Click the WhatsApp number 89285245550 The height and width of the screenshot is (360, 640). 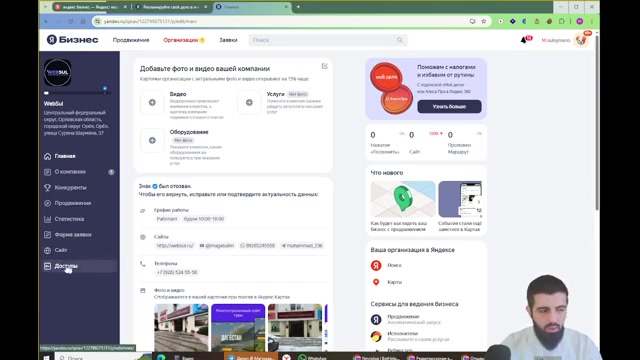258,246
